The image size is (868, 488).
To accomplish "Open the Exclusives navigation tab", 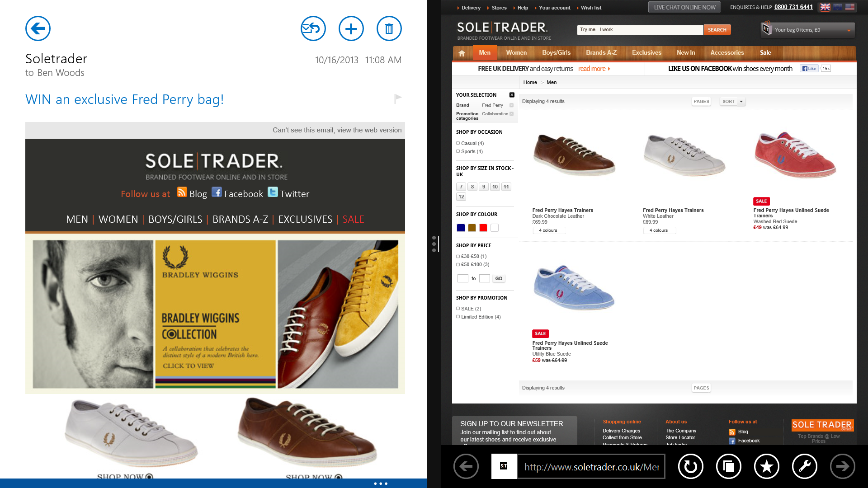I will [x=646, y=53].
